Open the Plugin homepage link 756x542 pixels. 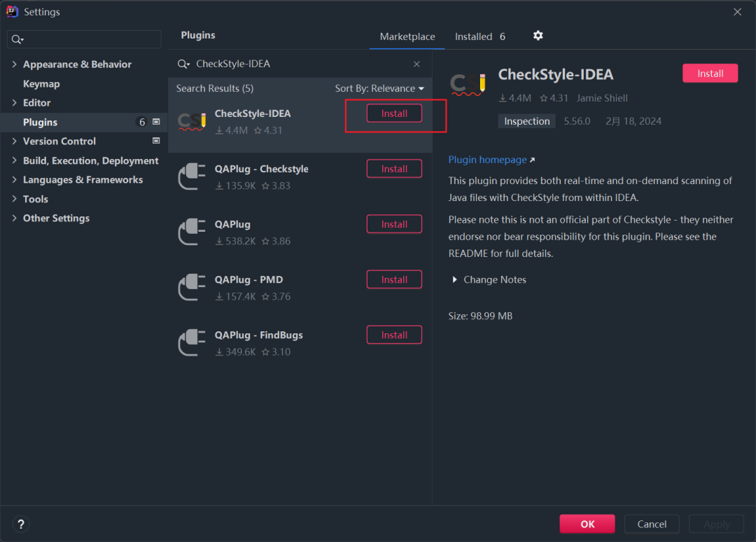[487, 160]
